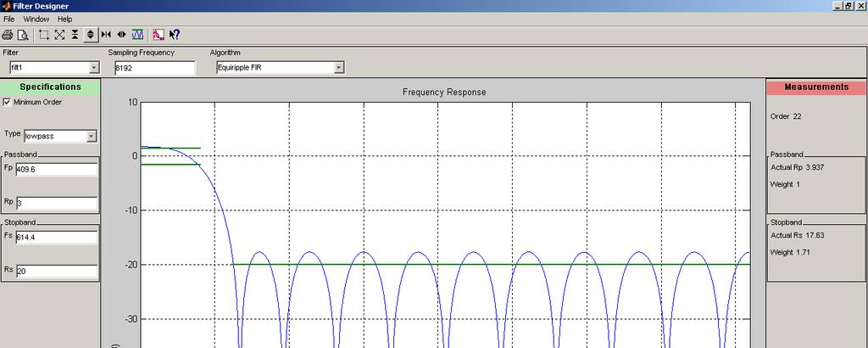The width and height of the screenshot is (868, 348).
Task: Open the Help menu
Action: pyautogui.click(x=64, y=19)
